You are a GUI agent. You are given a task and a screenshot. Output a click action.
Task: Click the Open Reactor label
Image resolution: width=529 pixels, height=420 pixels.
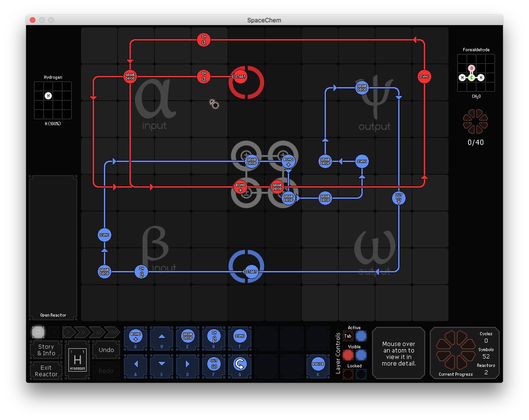pyautogui.click(x=53, y=315)
